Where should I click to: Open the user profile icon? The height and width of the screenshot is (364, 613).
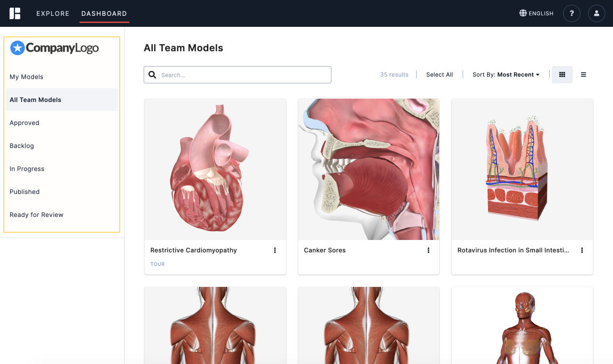pos(597,13)
